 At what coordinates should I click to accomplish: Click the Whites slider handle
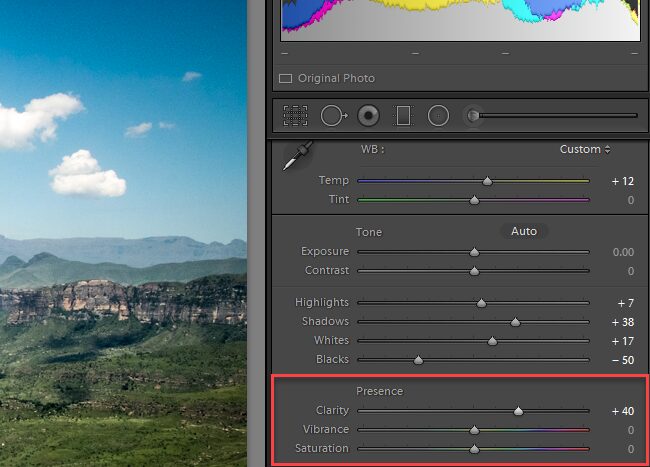tap(492, 341)
